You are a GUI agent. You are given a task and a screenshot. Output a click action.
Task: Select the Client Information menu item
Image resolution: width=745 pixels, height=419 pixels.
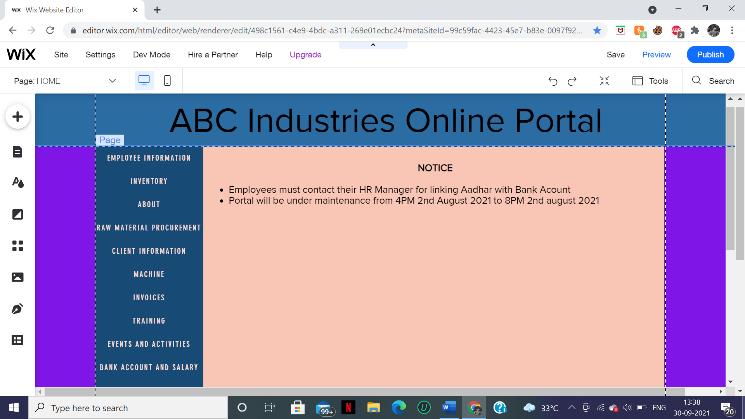[149, 251]
